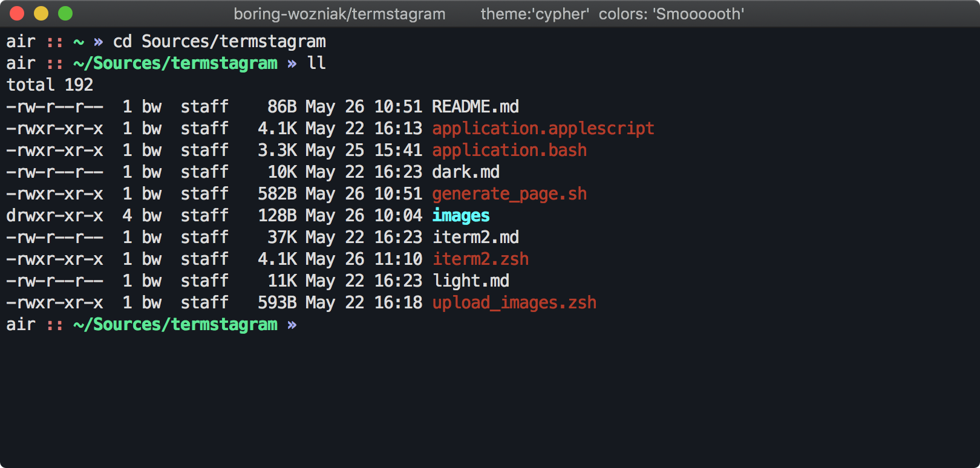Click the last prompt's ~/Sources/termstagram path
The height and width of the screenshot is (468, 980).
(x=175, y=325)
